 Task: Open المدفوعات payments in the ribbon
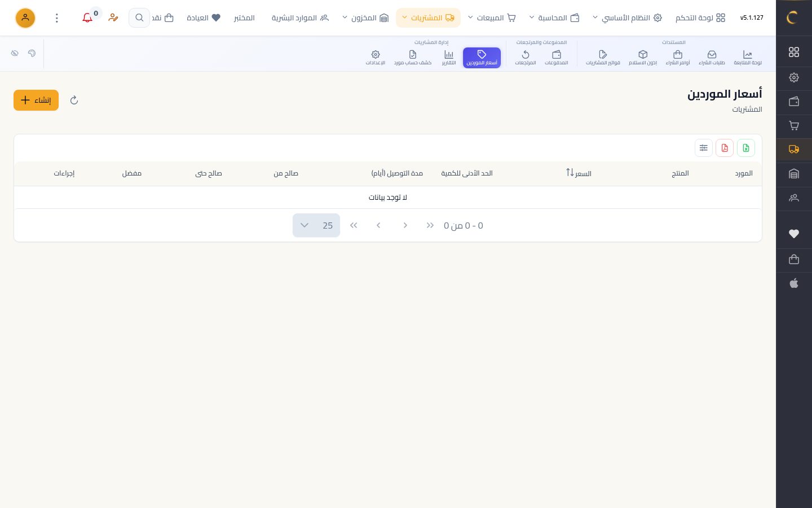557,58
